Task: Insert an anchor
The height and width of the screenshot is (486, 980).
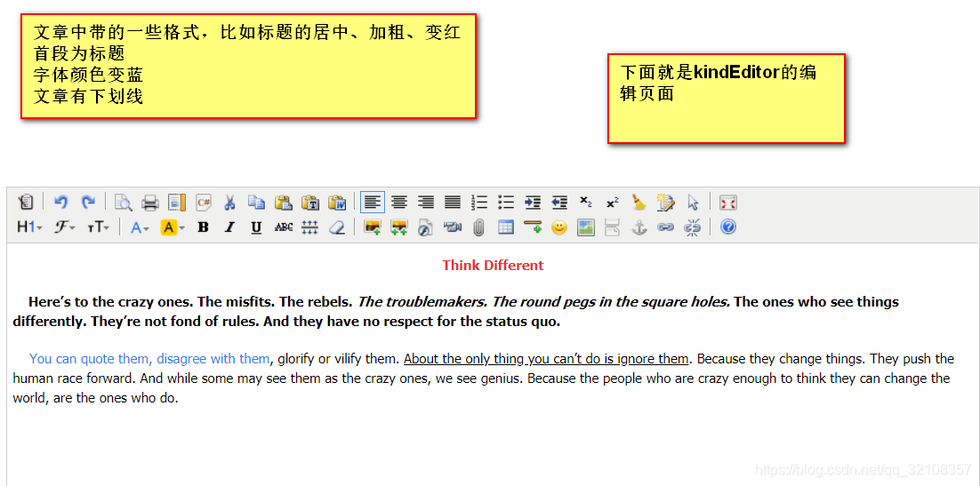Action: 639,227
